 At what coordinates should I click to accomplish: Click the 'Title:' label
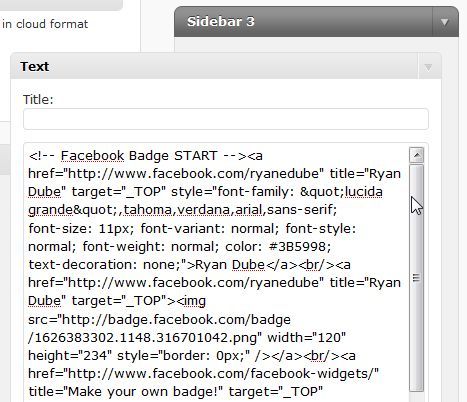tap(38, 99)
